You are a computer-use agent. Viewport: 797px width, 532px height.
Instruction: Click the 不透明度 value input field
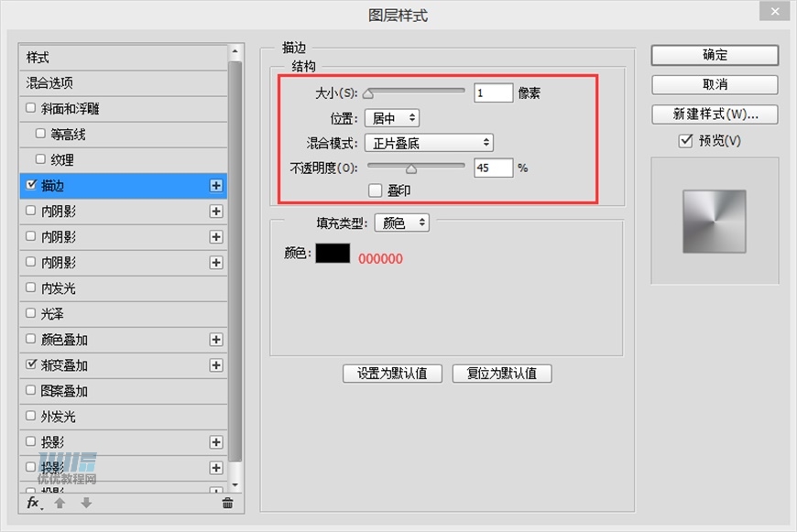coord(492,167)
